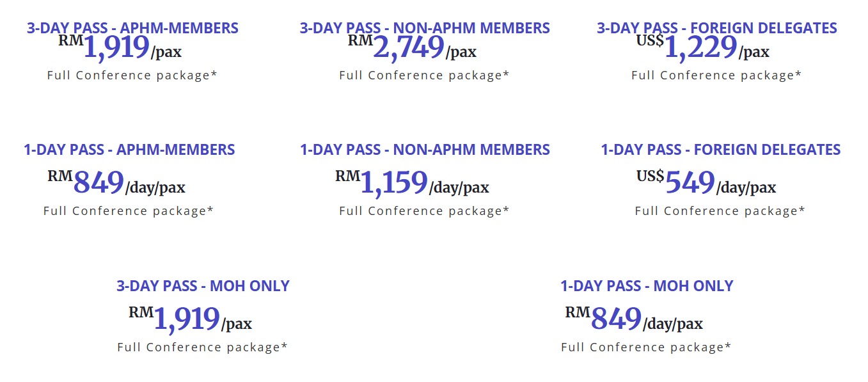Click the RM1,919 price under APHM-Members 3-Day Pass
868x382 pixels.
120,49
